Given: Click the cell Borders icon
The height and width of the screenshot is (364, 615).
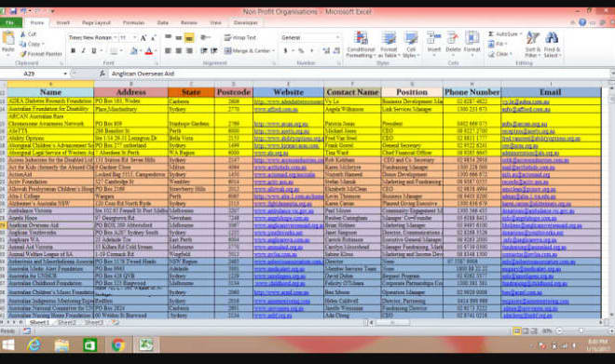Looking at the screenshot, I should point(114,51).
